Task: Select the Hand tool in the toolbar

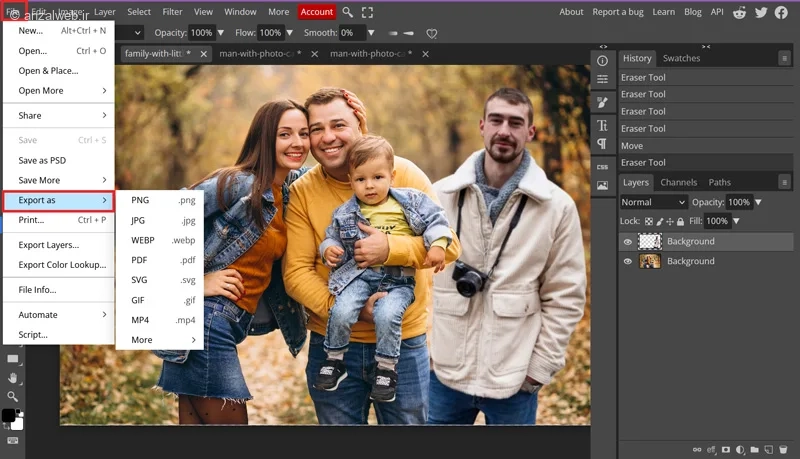Action: coord(13,378)
